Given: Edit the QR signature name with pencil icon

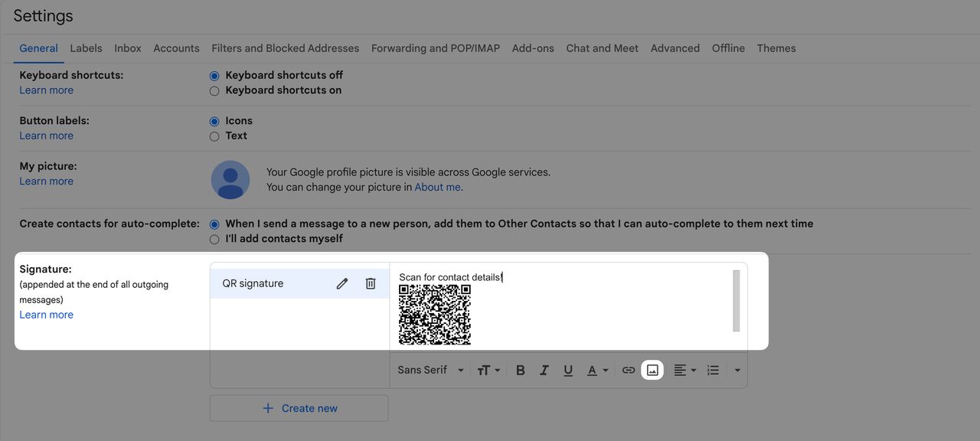Looking at the screenshot, I should coord(342,283).
